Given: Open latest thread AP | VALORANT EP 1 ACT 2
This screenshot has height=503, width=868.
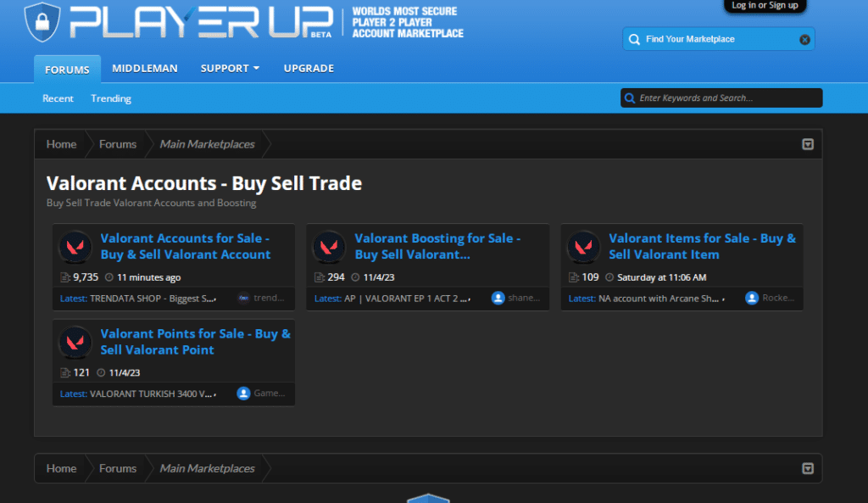Looking at the screenshot, I should pos(408,298).
